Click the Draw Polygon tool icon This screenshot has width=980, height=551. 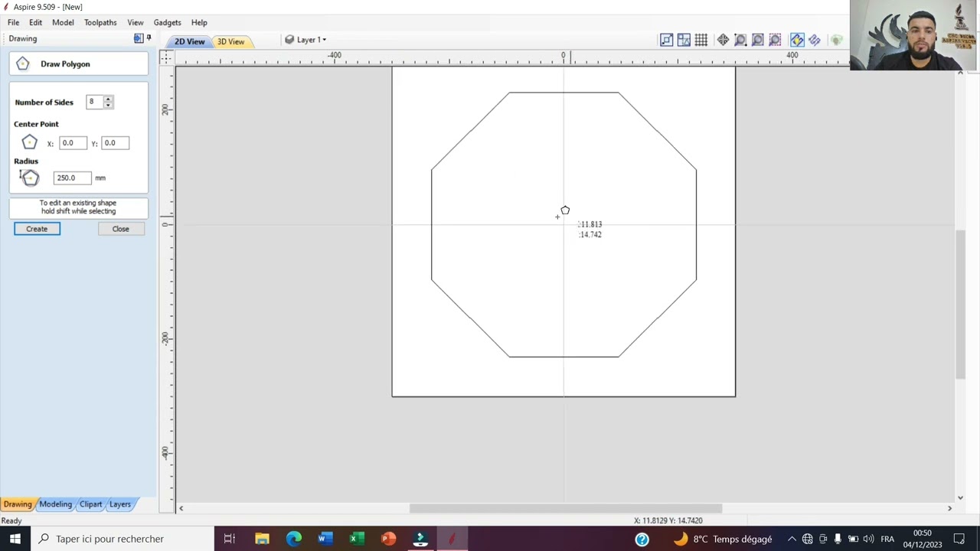click(x=23, y=64)
